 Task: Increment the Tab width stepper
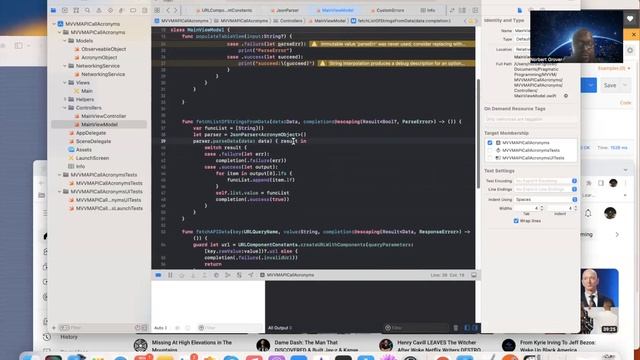tap(542, 207)
